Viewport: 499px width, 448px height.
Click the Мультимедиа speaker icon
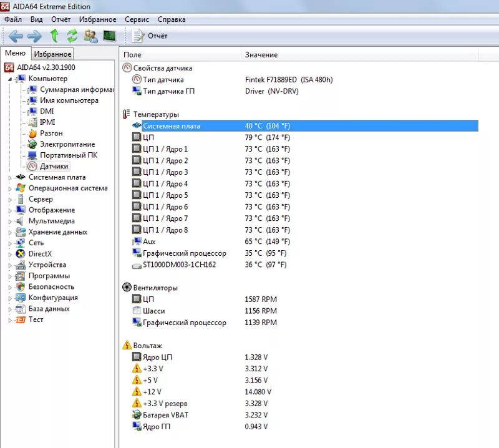21,221
